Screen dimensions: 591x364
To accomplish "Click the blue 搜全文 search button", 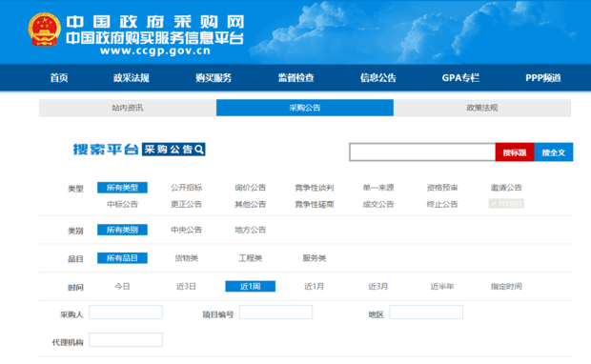I will [x=554, y=152].
